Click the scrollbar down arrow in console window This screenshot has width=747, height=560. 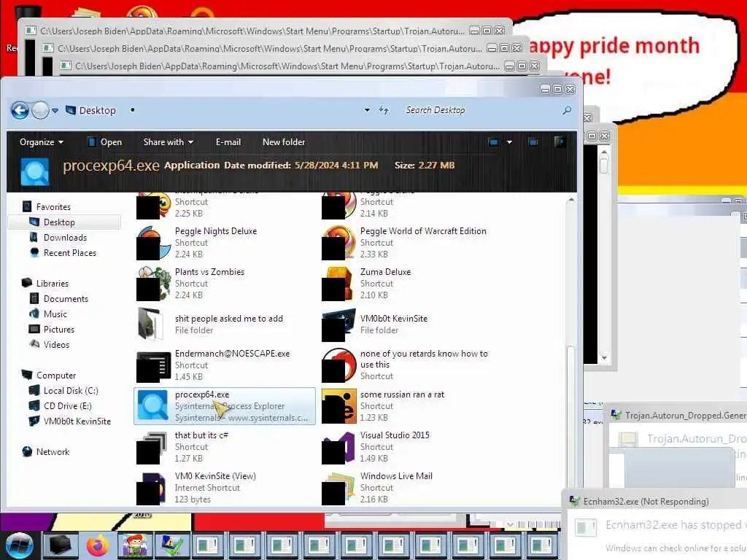pos(603,357)
